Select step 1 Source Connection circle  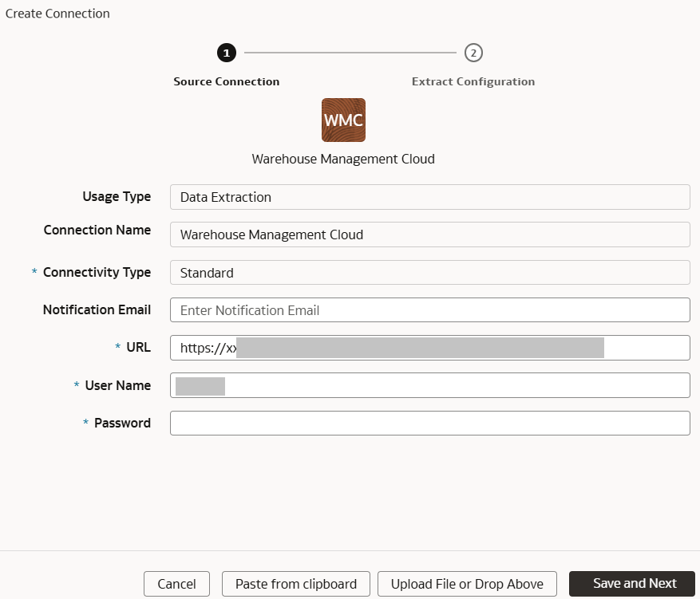coord(226,53)
